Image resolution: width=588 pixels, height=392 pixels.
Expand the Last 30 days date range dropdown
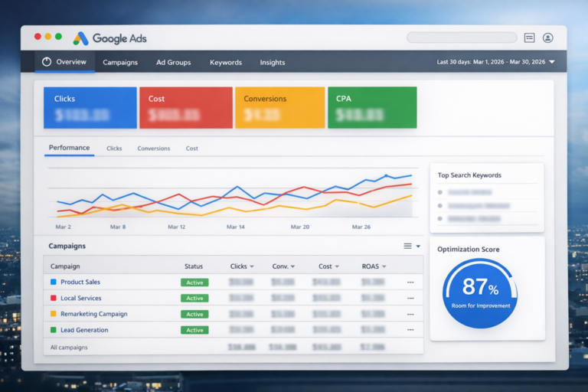click(x=551, y=62)
